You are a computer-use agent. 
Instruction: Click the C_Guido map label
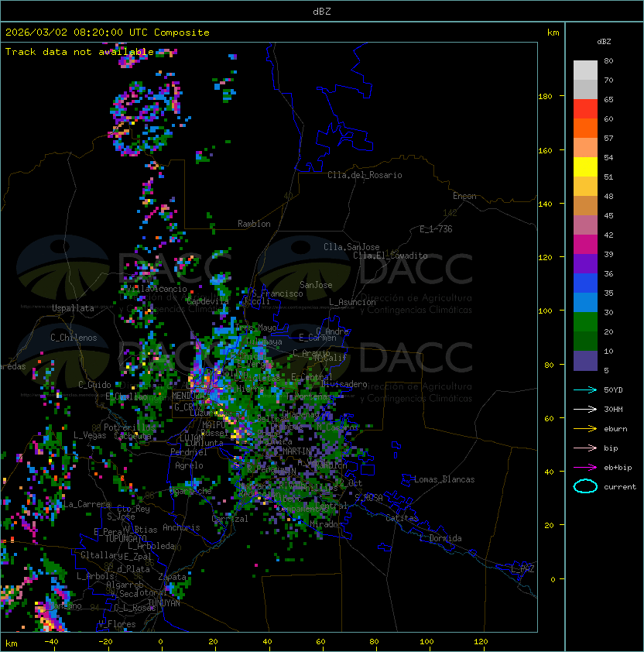tap(94, 385)
